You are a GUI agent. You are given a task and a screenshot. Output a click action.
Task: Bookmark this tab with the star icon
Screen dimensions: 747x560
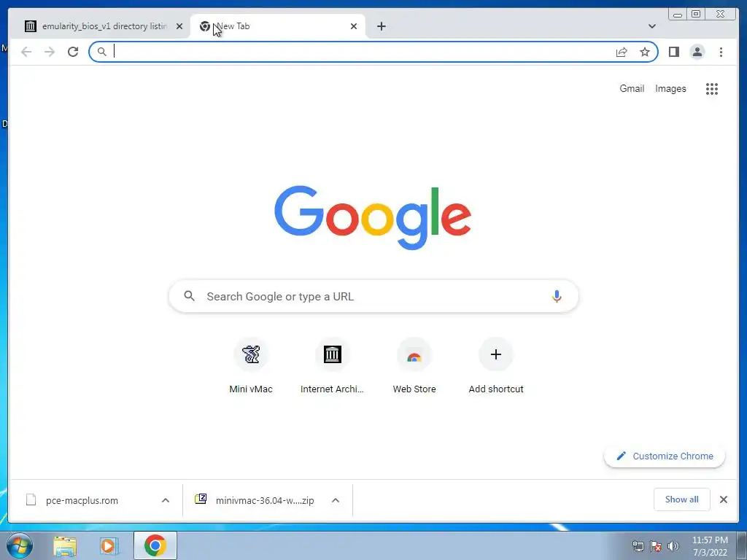[645, 52]
